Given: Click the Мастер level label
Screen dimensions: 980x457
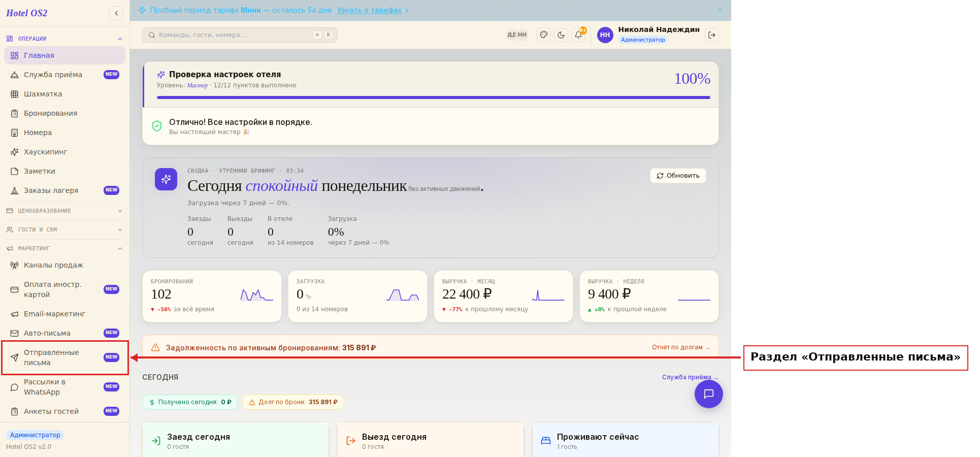Looking at the screenshot, I should [197, 85].
